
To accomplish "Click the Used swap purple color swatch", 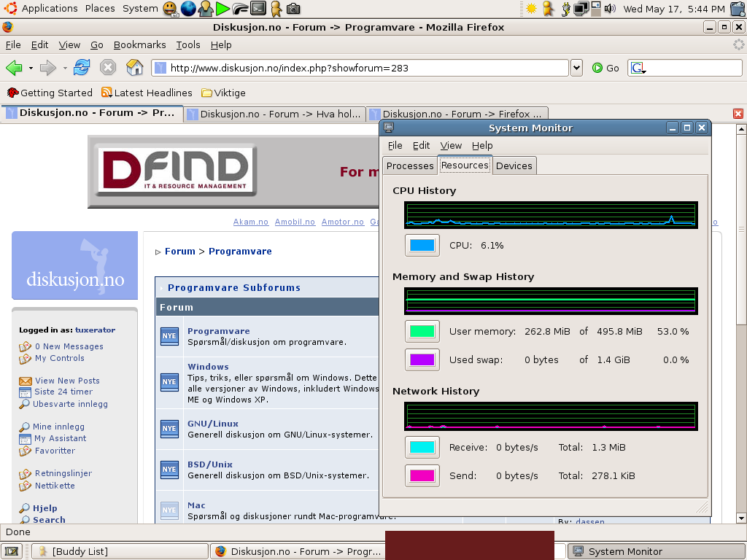I will (x=422, y=359).
